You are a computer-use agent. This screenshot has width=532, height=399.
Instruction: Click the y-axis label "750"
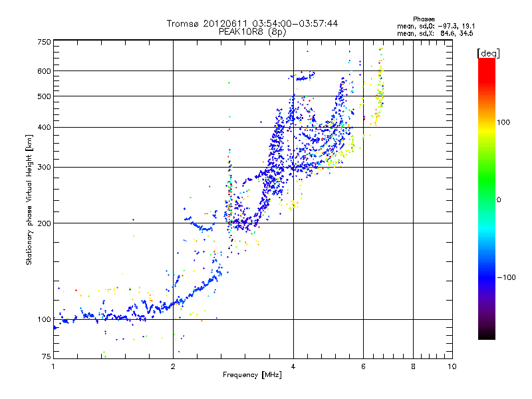(44, 42)
